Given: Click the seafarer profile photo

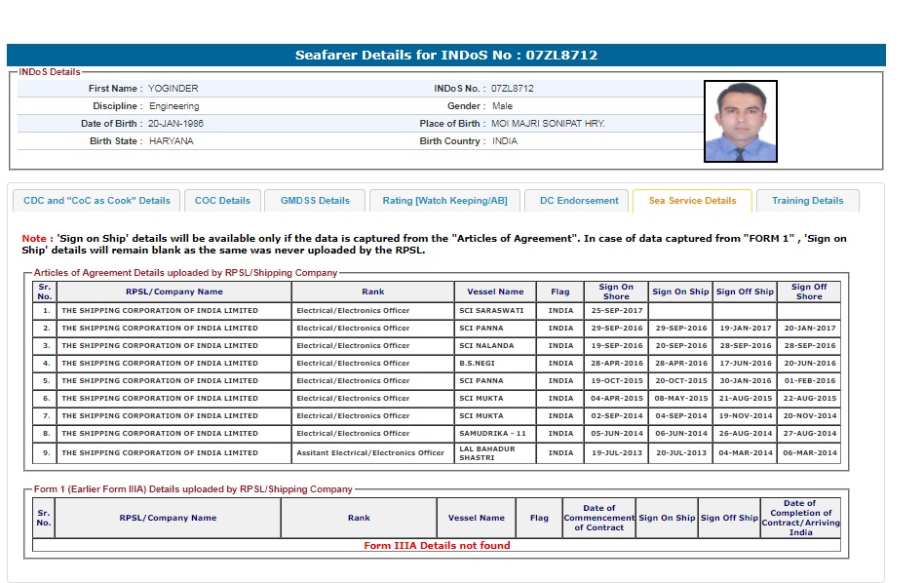Looking at the screenshot, I should (740, 121).
